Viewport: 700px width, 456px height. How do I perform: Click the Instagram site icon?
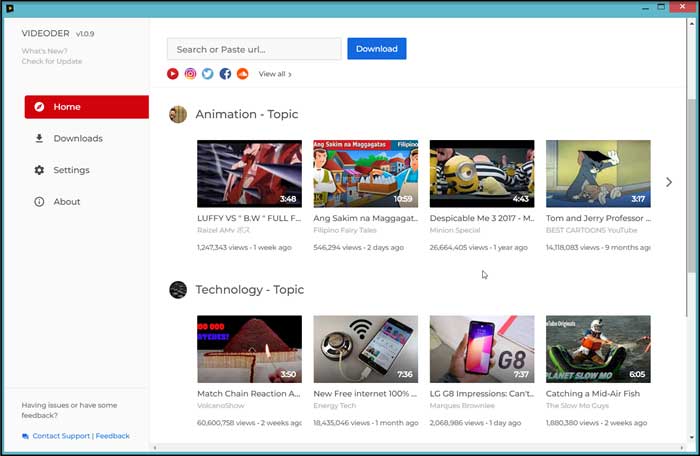click(190, 74)
